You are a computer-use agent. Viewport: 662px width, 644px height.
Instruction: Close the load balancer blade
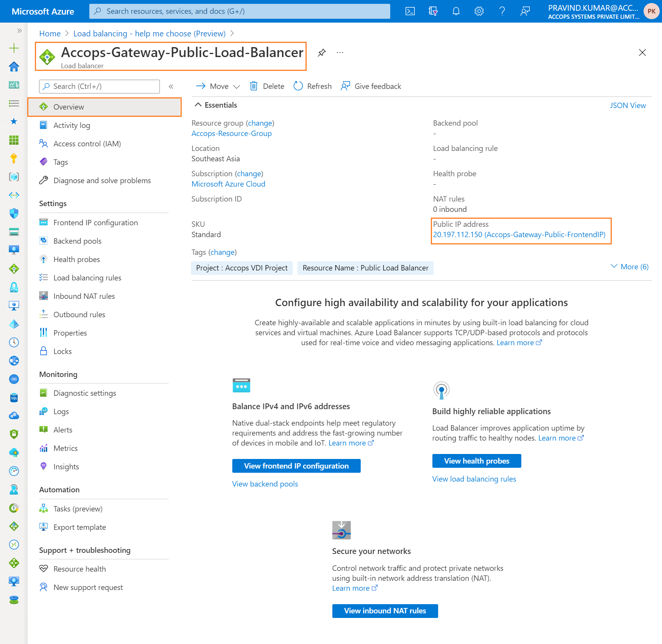click(x=642, y=52)
